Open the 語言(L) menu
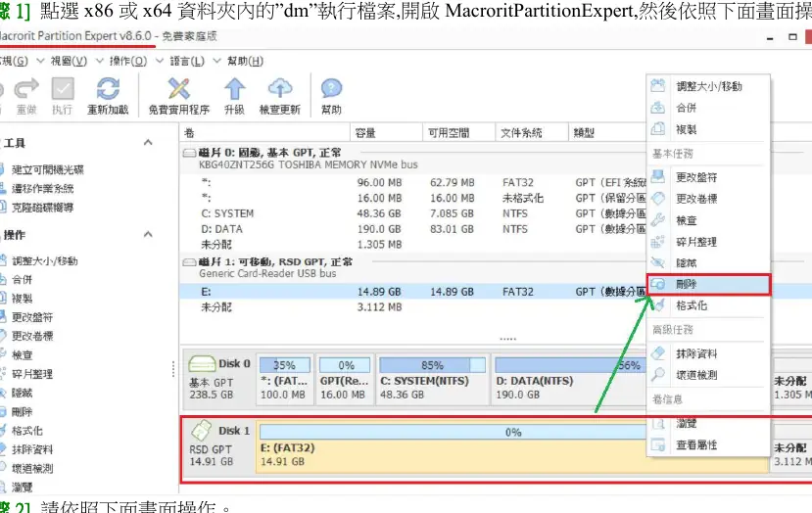Image resolution: width=812 pixels, height=513 pixels. click(x=187, y=61)
